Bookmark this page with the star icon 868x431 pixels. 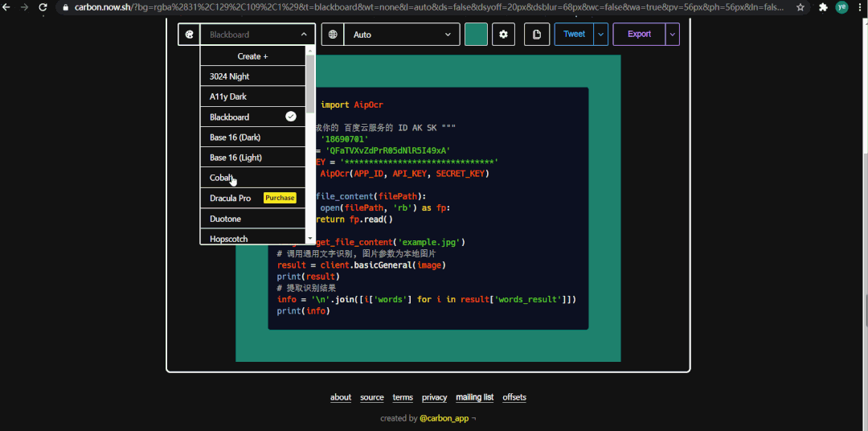[x=800, y=7]
